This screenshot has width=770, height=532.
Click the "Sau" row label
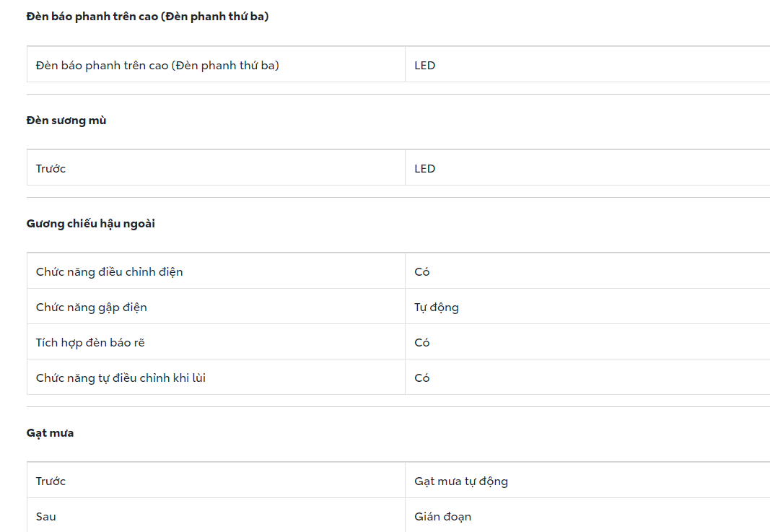click(x=46, y=517)
